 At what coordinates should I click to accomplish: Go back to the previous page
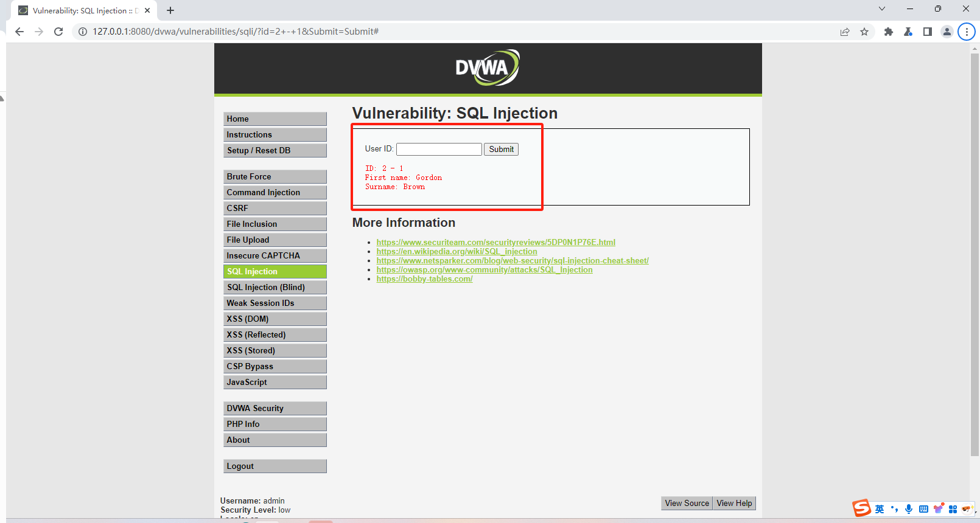19,32
